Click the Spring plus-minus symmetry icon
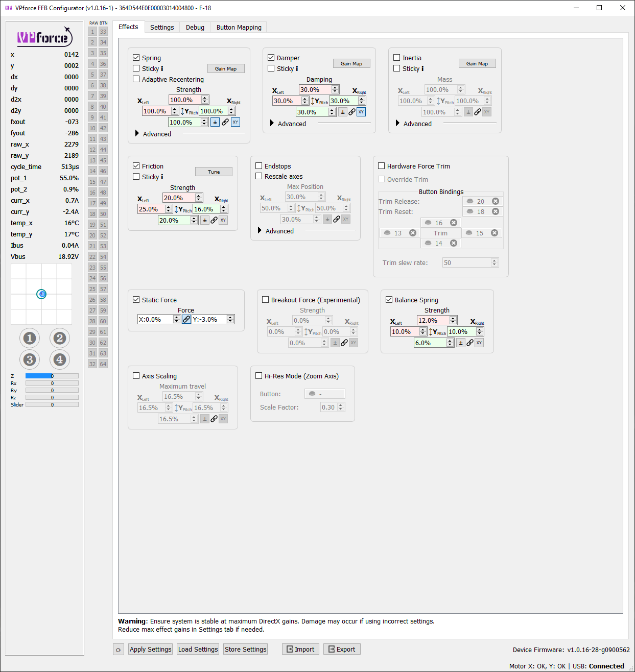Image resolution: width=635 pixels, height=672 pixels. click(x=215, y=122)
